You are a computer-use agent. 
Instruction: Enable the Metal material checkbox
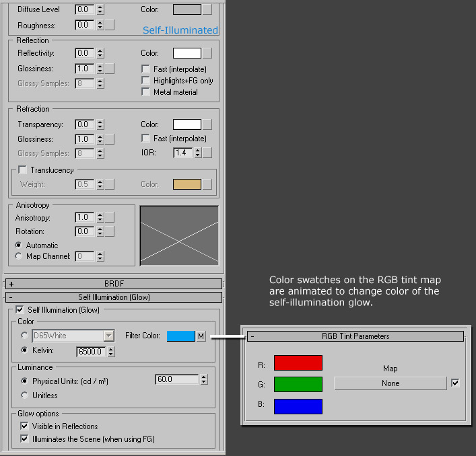[146, 92]
